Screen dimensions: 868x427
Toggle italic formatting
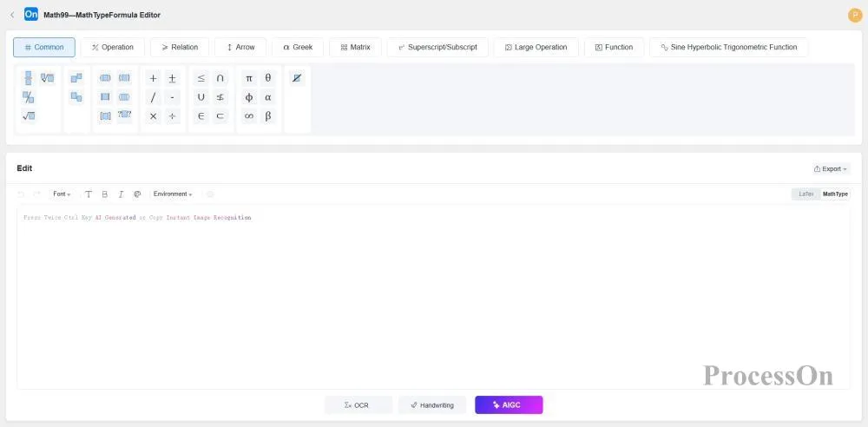[121, 194]
